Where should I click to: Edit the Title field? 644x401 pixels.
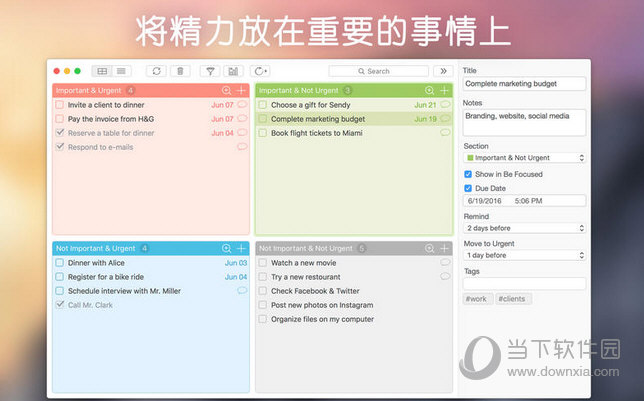coord(524,84)
